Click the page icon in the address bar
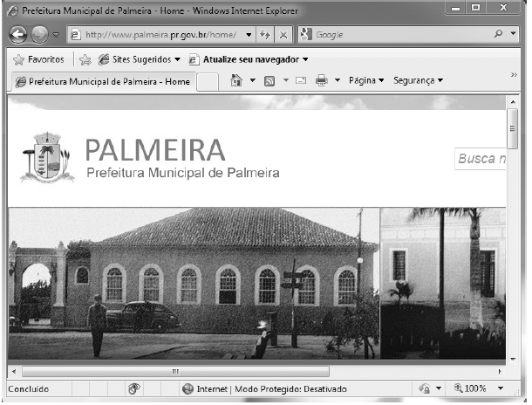This screenshot has width=532, height=405. click(x=75, y=35)
